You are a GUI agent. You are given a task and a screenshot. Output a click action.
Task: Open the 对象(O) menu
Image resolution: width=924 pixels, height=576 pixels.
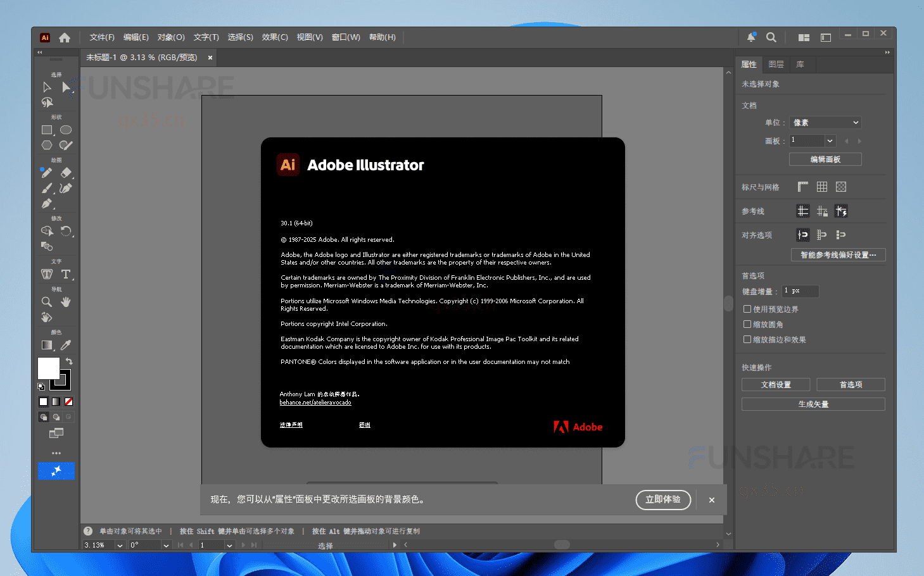coord(171,37)
